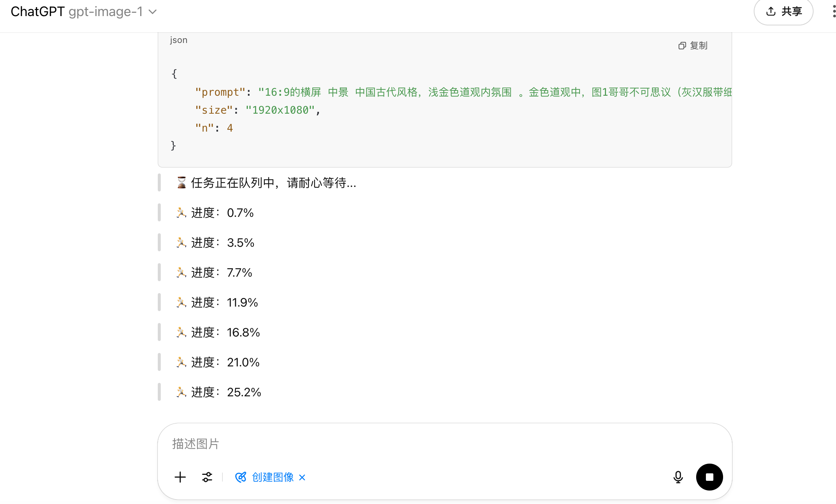Copy the JSON code with 复制

click(693, 46)
